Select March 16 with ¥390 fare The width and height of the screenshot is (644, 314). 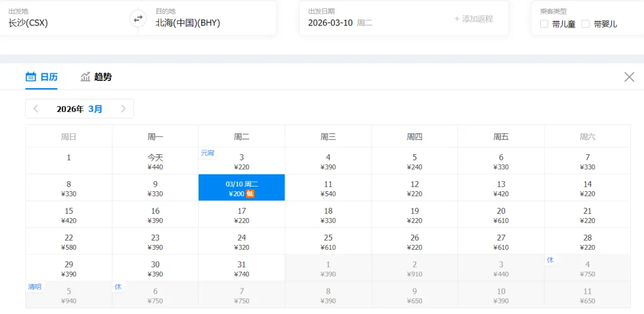tap(155, 214)
